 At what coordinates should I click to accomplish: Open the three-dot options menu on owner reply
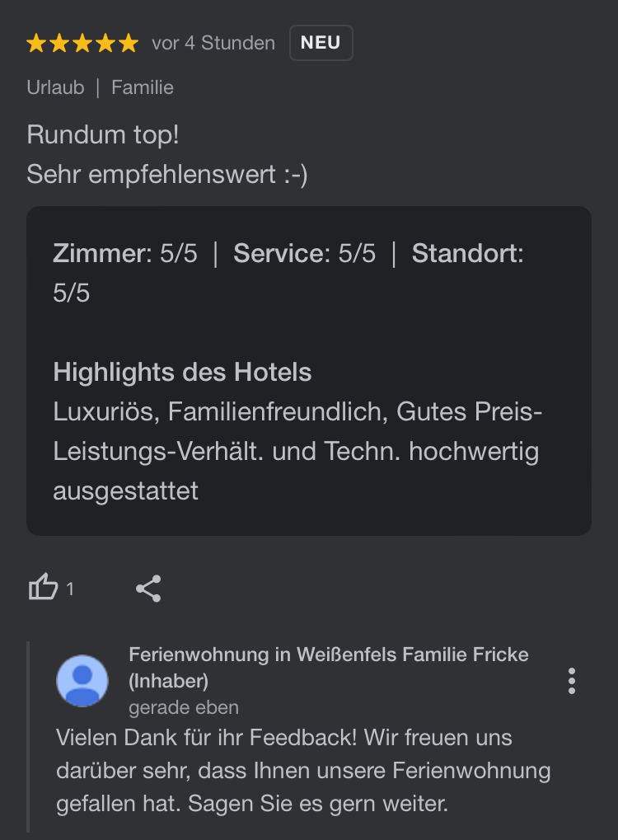(x=571, y=681)
